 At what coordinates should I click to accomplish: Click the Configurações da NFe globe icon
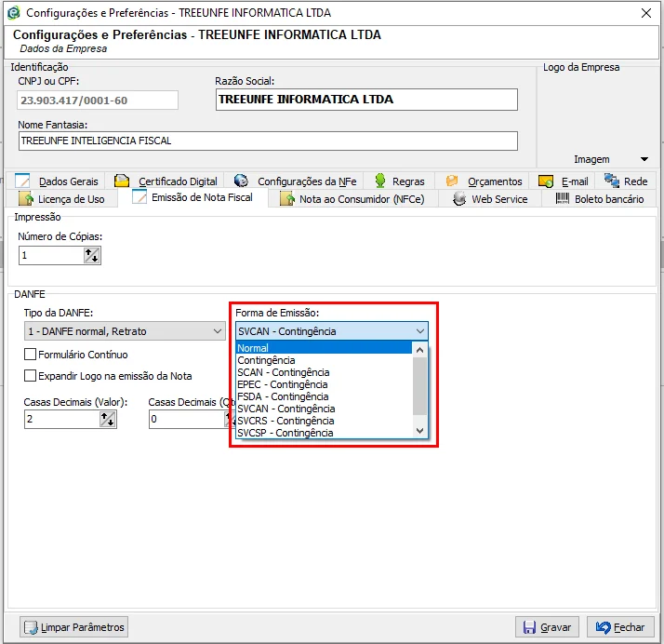click(x=241, y=181)
